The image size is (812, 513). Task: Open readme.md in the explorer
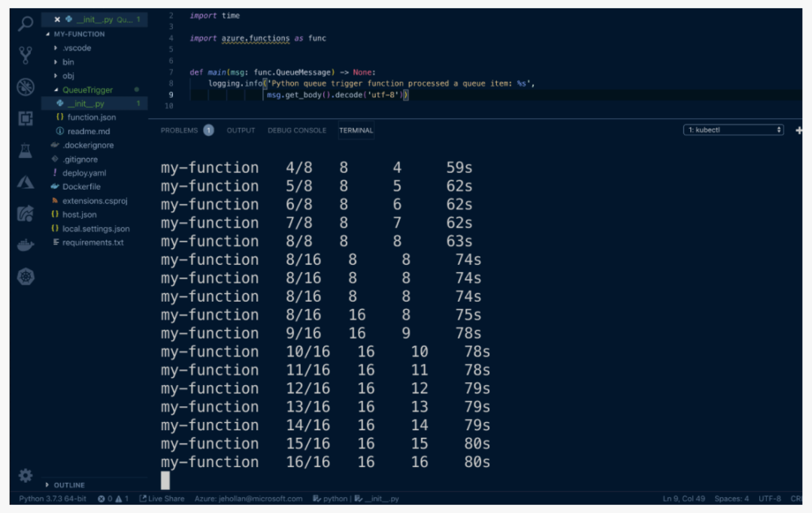click(89, 131)
